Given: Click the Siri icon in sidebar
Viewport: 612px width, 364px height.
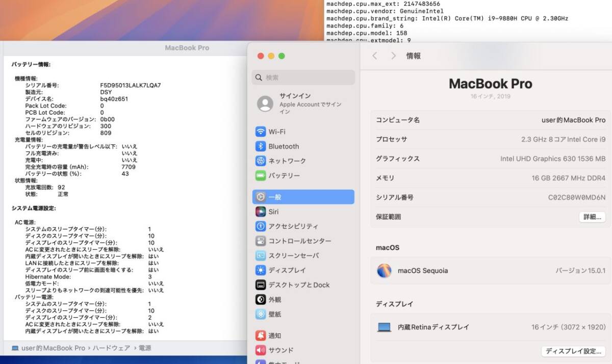Looking at the screenshot, I should [261, 212].
